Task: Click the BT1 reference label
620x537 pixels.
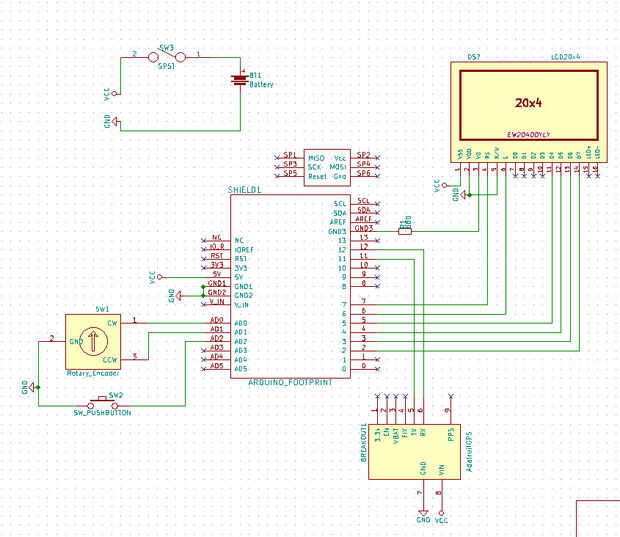Action: [x=255, y=75]
